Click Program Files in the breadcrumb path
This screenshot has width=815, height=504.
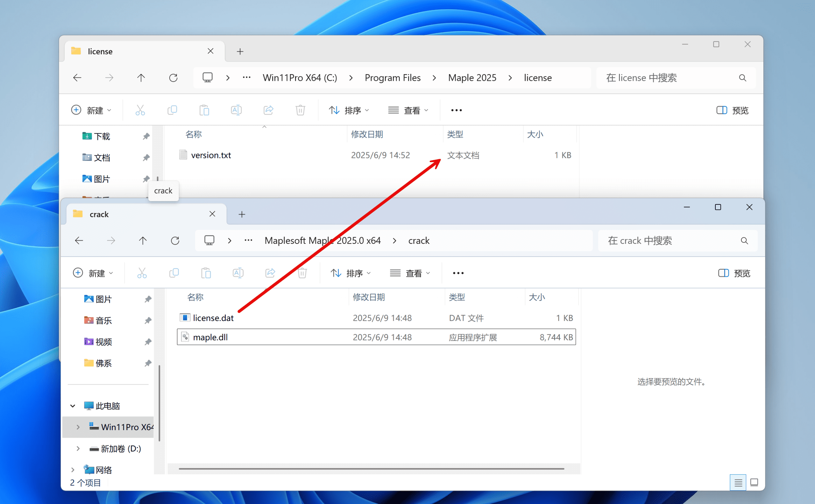pyautogui.click(x=392, y=78)
